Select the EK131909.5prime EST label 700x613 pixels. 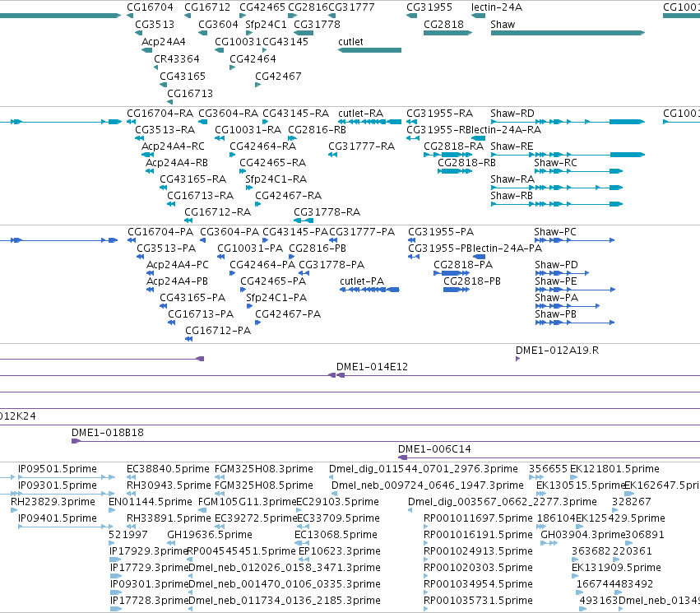coord(616,568)
